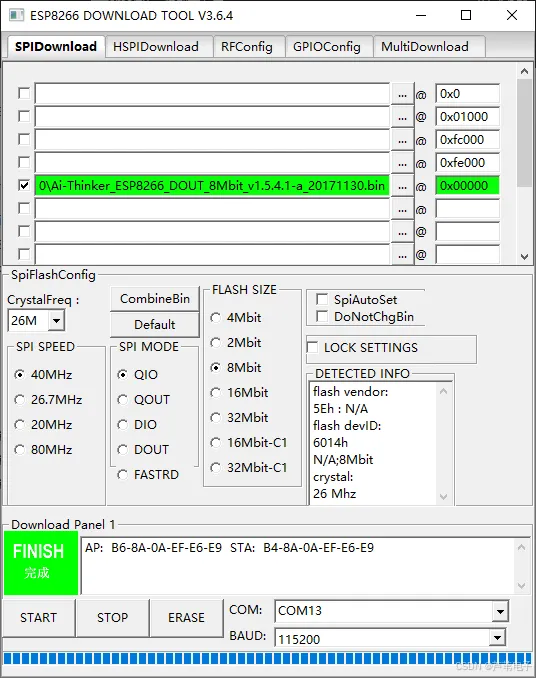The image size is (536, 678).
Task: Choose 32Mbit flash size
Action: [x=215, y=418]
